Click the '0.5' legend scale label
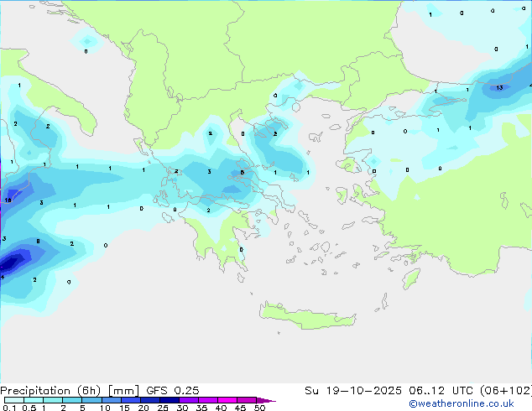Viewport: 532px width, 411px height. 29,408
